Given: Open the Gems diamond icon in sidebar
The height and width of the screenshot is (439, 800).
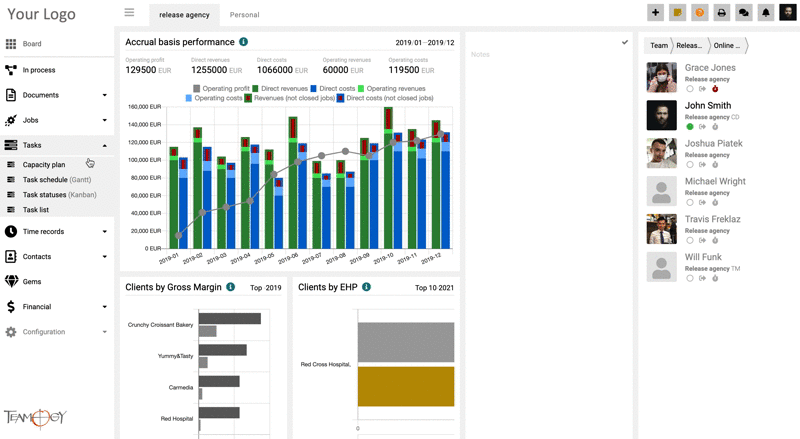Looking at the screenshot, I should [11, 282].
